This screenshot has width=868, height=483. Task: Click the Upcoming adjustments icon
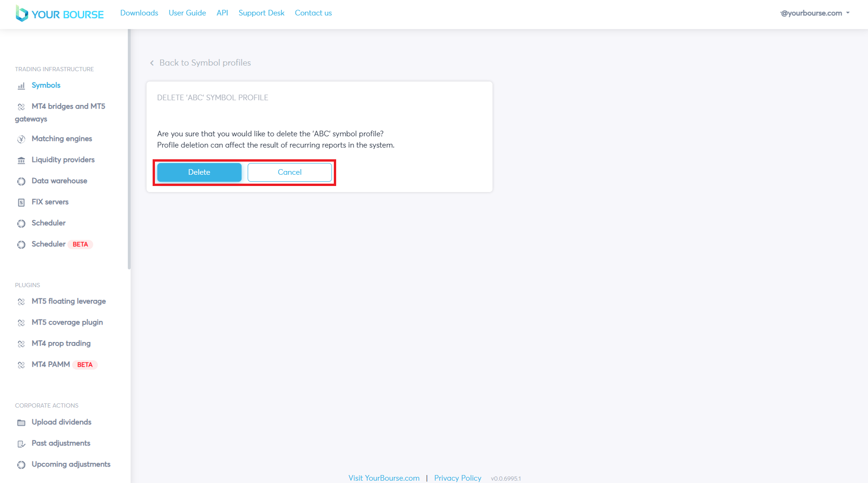point(21,465)
